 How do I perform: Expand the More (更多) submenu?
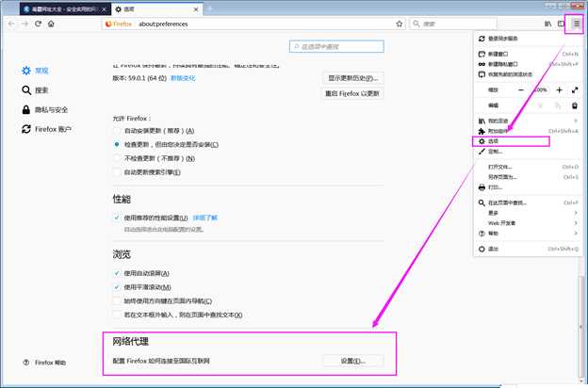tap(529, 213)
